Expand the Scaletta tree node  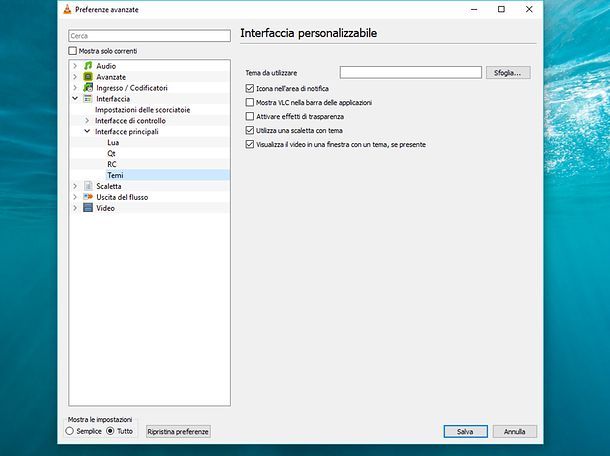pos(75,186)
